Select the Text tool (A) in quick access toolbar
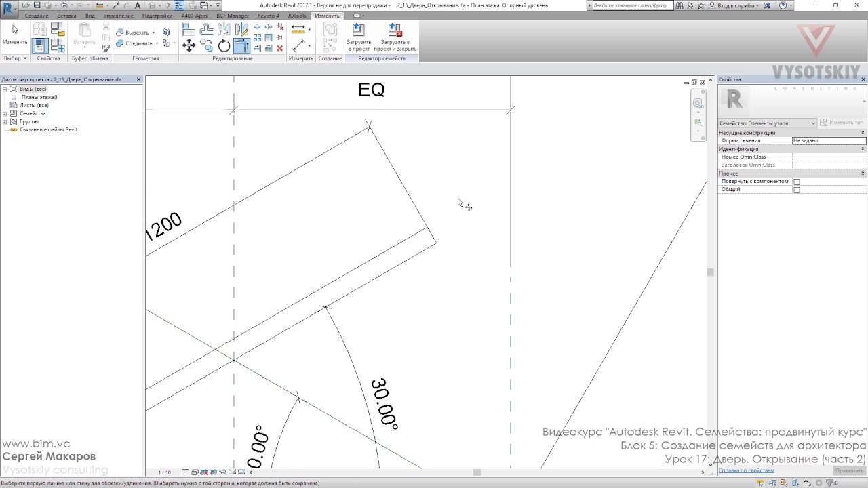868x488 pixels. click(138, 5)
